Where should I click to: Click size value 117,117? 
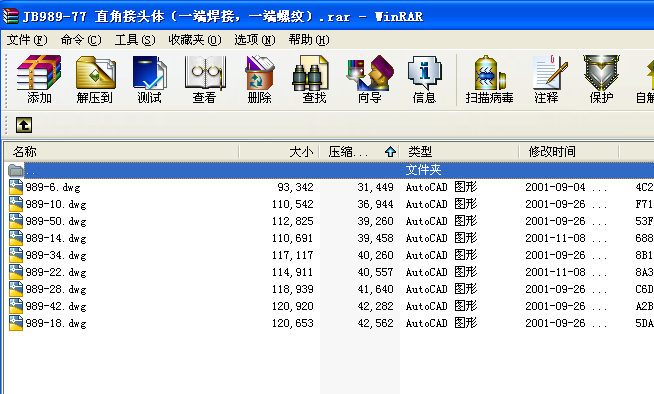pyautogui.click(x=292, y=255)
